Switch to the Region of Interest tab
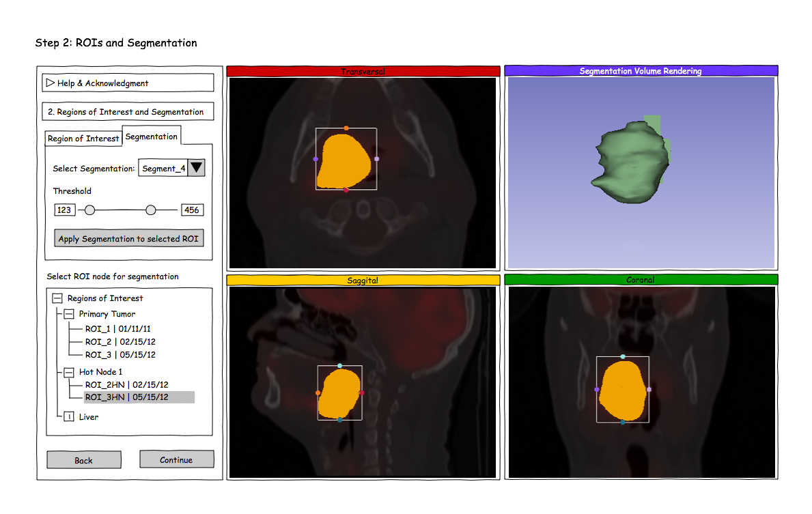The image size is (812, 514). coord(83,139)
